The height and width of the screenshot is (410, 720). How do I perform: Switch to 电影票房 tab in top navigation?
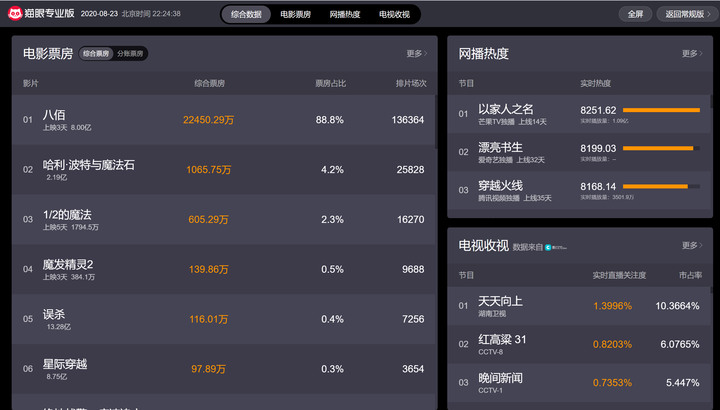coord(295,14)
